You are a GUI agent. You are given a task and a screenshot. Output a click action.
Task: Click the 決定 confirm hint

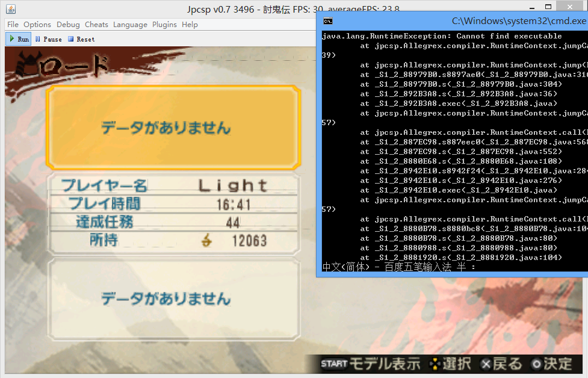tap(551, 364)
